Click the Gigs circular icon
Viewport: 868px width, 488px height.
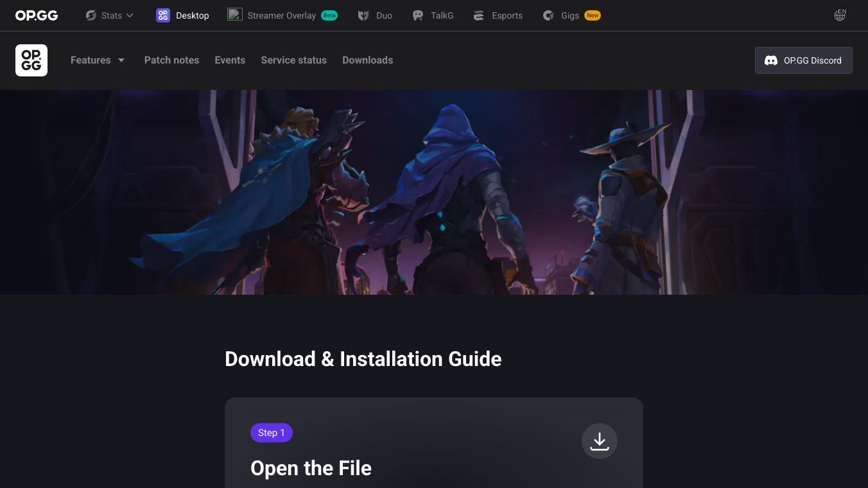pyautogui.click(x=548, y=15)
